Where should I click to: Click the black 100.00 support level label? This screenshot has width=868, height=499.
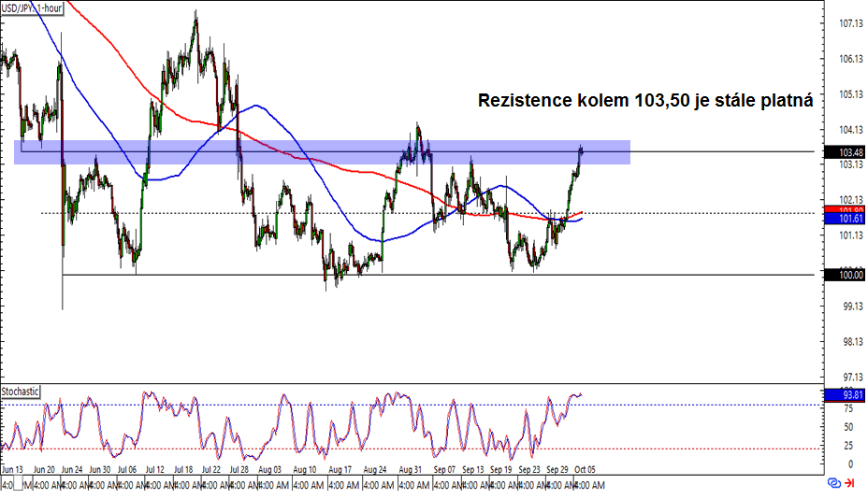846,275
